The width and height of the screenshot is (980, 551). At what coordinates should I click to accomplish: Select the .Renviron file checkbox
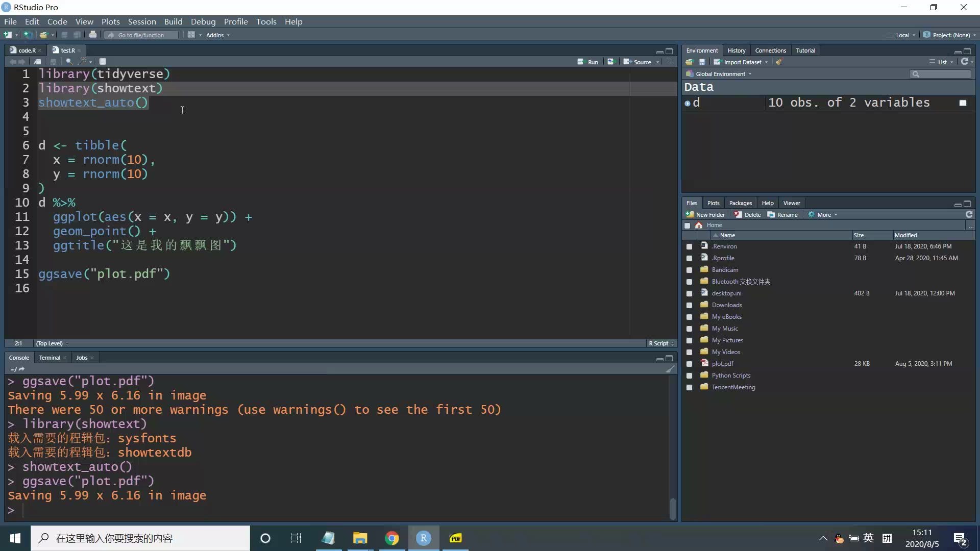tap(689, 247)
